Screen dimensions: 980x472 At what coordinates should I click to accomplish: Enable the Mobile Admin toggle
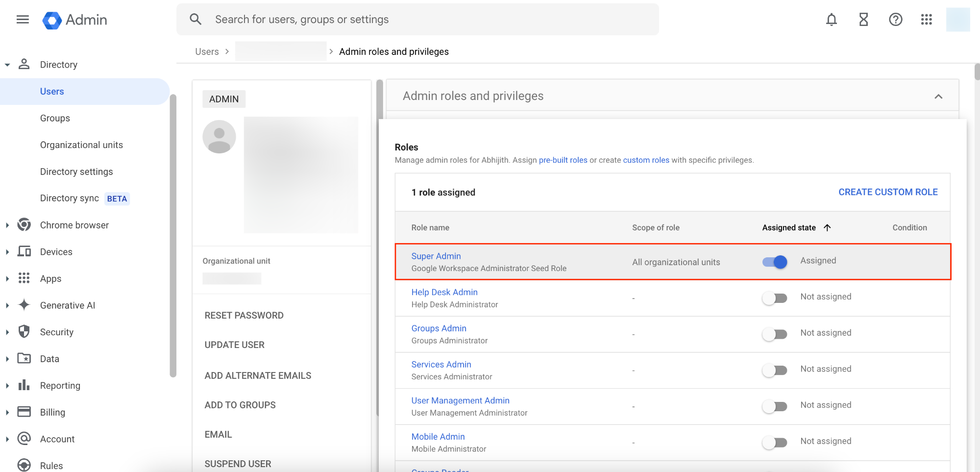(774, 442)
